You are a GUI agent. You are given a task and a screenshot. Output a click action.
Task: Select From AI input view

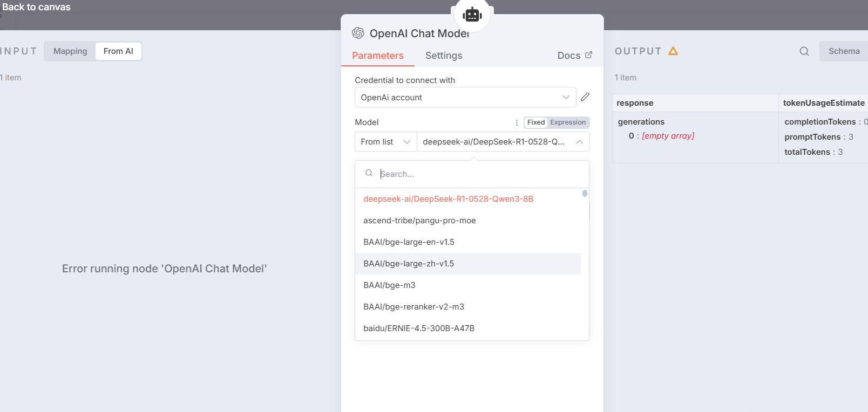(118, 51)
